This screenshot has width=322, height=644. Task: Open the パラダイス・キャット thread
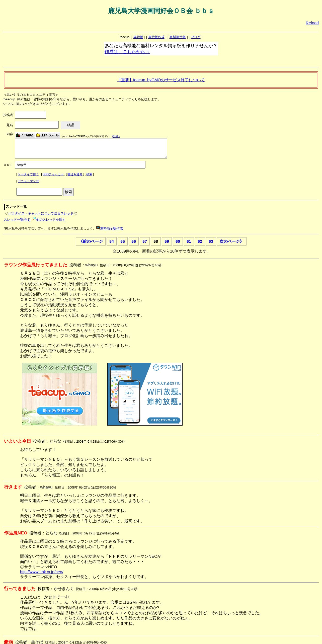point(41,213)
